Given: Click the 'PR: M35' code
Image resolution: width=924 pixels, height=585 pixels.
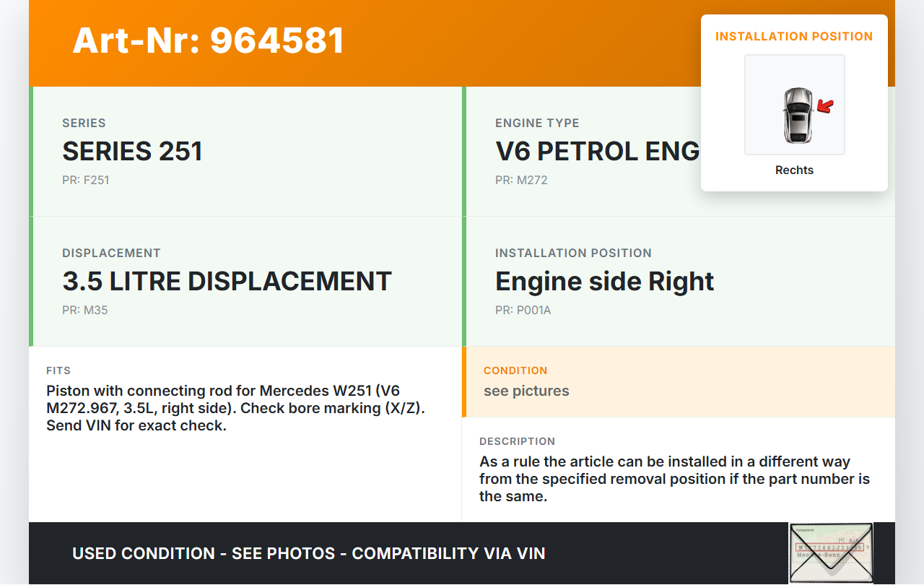Looking at the screenshot, I should [84, 311].
